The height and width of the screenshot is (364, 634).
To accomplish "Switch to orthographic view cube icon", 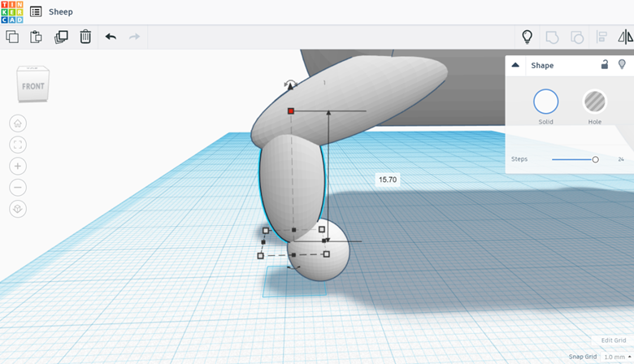I will [18, 209].
